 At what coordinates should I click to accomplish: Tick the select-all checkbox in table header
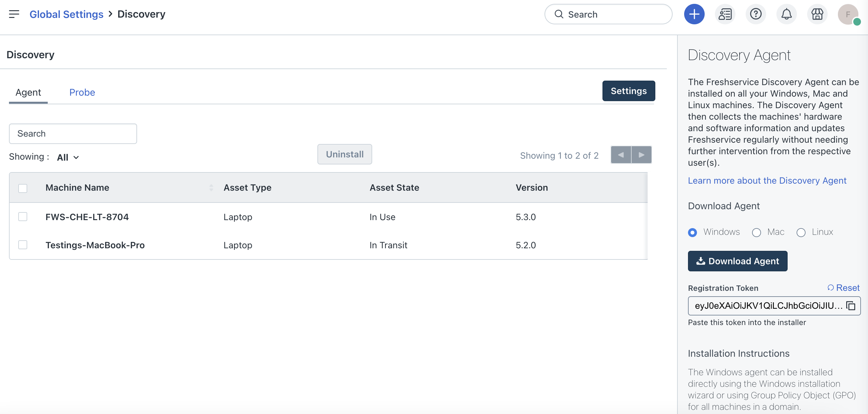pyautogui.click(x=22, y=188)
